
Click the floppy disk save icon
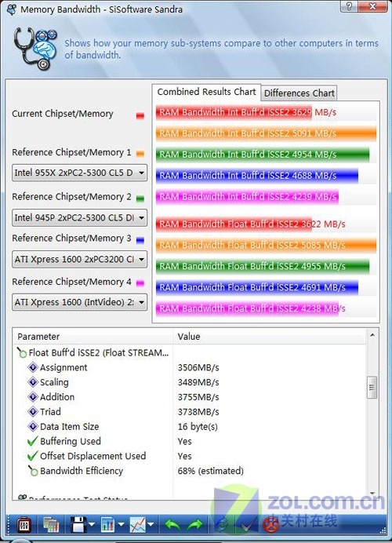click(x=78, y=525)
